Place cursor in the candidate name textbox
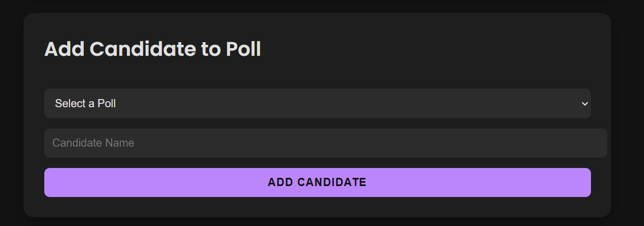Screen dimensions: 644x226 coord(325,143)
